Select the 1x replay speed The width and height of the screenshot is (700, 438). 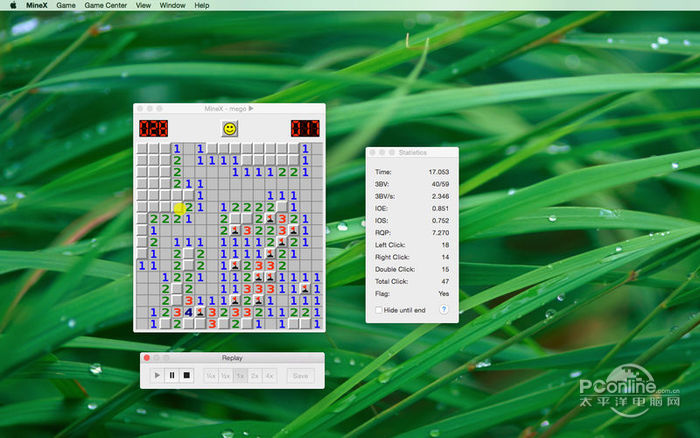240,376
